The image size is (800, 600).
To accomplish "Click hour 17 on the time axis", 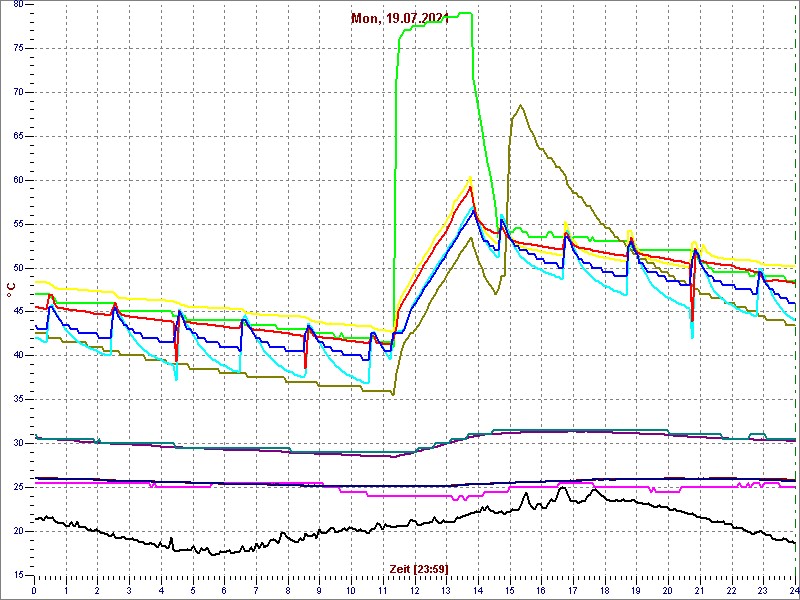I will [x=573, y=590].
